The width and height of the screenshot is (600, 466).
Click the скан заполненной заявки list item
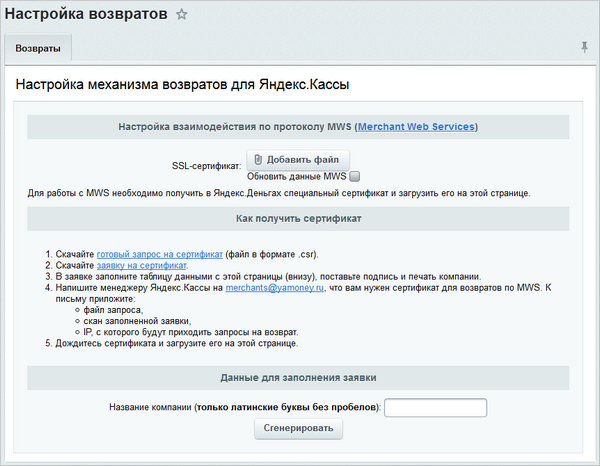tap(137, 321)
